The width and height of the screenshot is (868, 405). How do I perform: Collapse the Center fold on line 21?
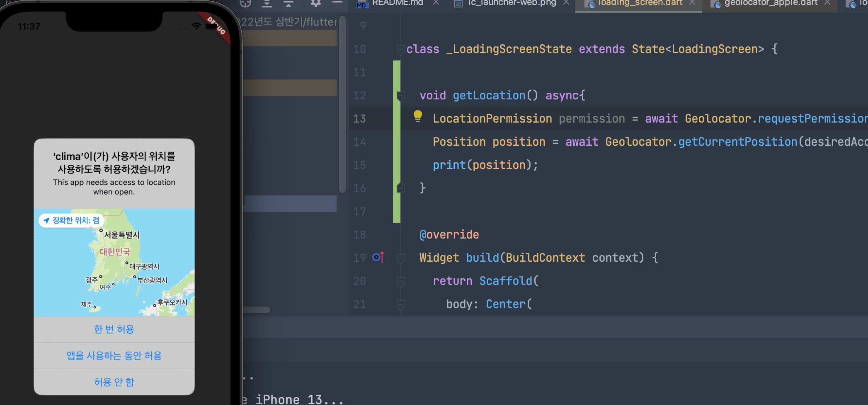point(400,305)
